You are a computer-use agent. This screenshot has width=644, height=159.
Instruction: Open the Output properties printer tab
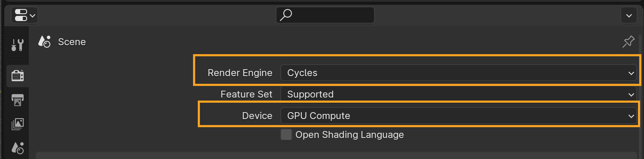[18, 100]
